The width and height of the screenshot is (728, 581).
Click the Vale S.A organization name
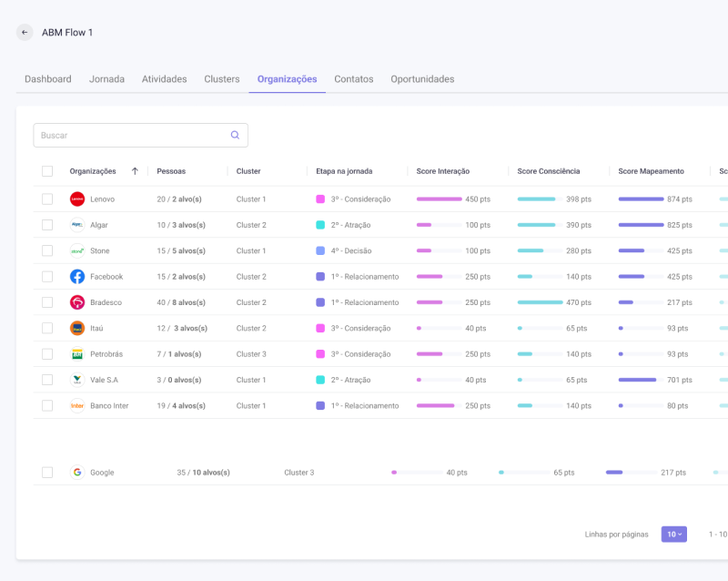coord(104,380)
